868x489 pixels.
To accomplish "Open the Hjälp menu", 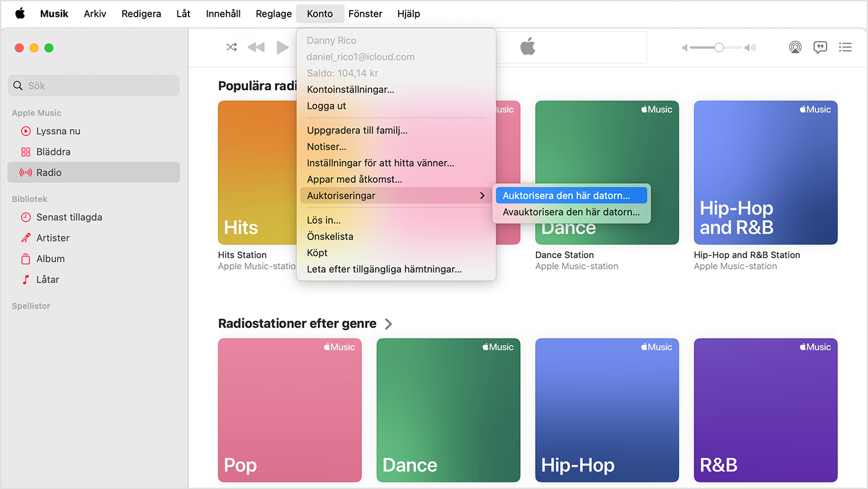I will point(409,14).
